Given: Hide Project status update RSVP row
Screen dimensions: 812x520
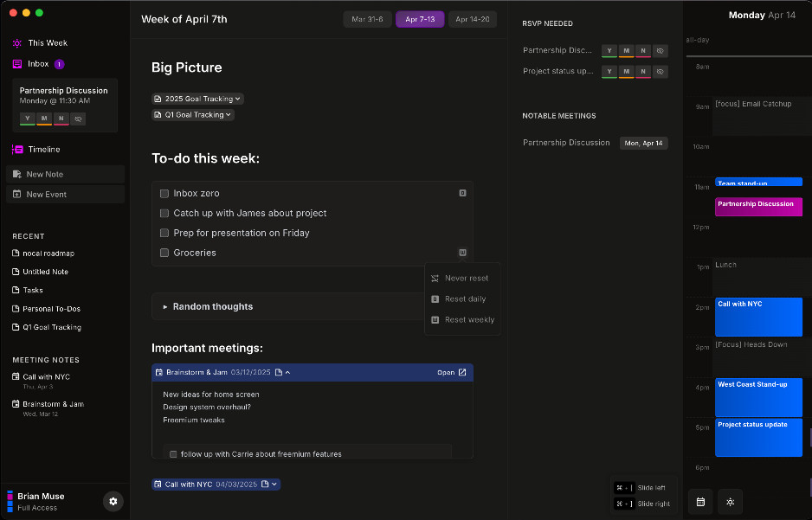Looking at the screenshot, I should [661, 72].
